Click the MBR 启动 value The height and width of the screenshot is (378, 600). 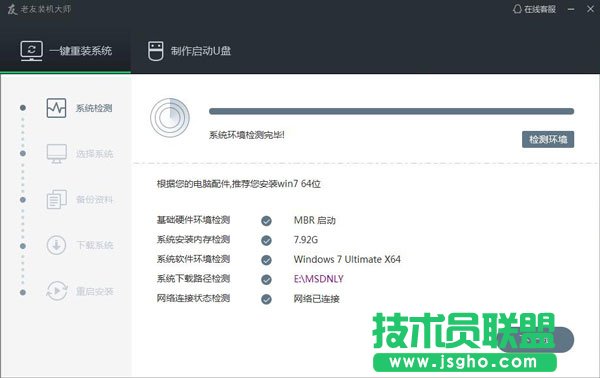[315, 220]
